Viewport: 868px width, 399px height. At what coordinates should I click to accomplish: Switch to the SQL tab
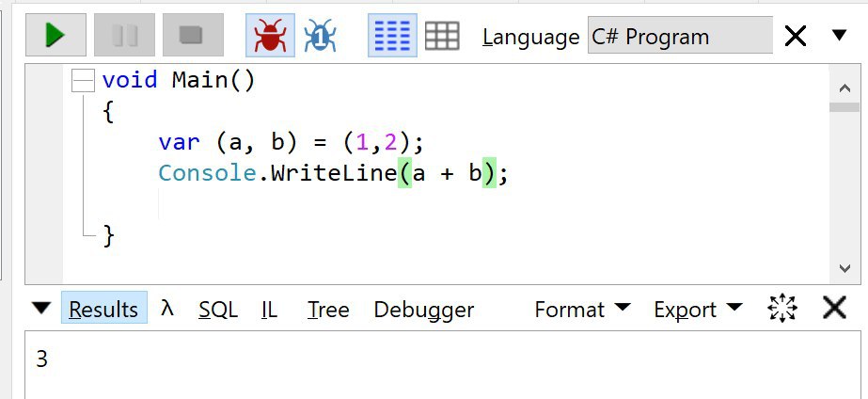tap(218, 310)
